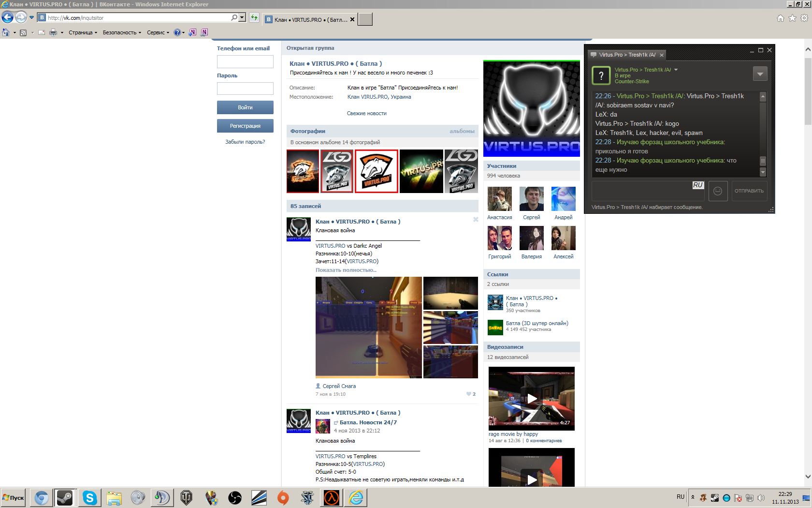Expand the print options dropdown arrow
Screen dimensions: 812x508
[x=62, y=32]
